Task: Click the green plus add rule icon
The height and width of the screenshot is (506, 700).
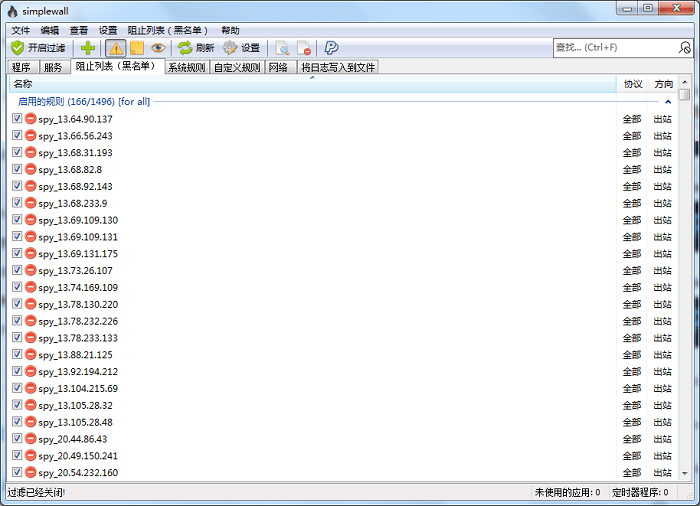Action: pyautogui.click(x=88, y=47)
